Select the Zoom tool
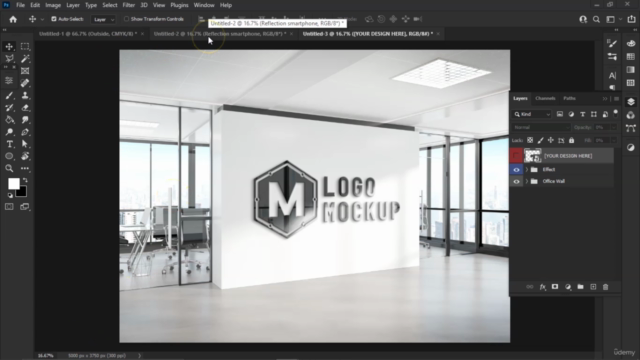This screenshot has width=640, height=360. [9, 168]
